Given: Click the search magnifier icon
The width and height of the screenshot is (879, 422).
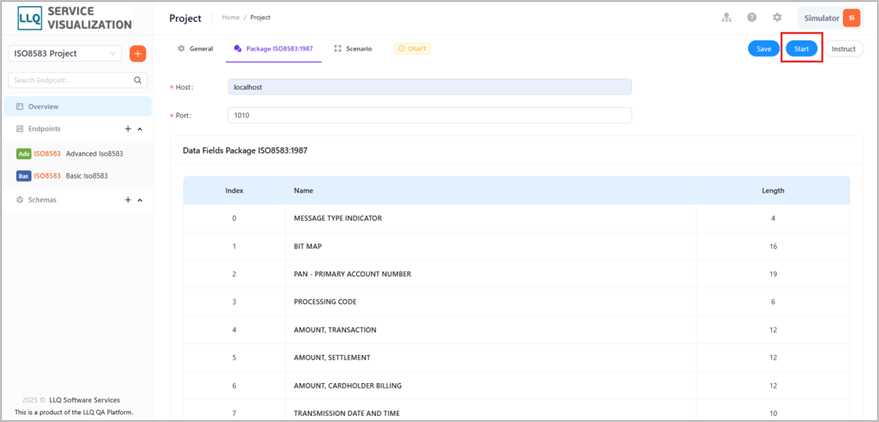Looking at the screenshot, I should 138,80.
